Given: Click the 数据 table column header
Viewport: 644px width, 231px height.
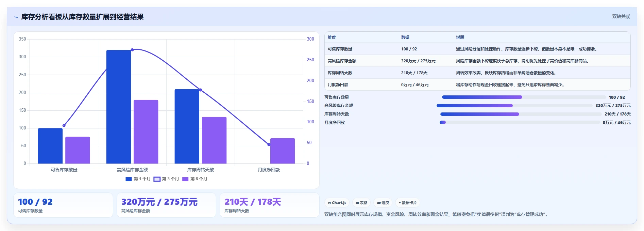Looking at the screenshot, I should coord(405,37).
